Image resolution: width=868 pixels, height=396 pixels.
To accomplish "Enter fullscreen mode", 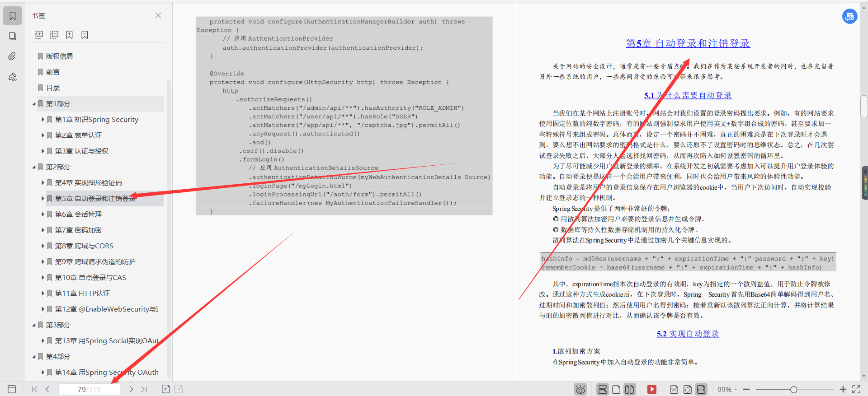I will [856, 389].
